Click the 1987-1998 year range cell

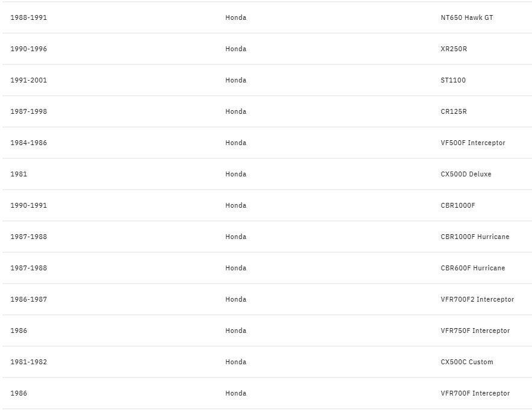pos(28,112)
